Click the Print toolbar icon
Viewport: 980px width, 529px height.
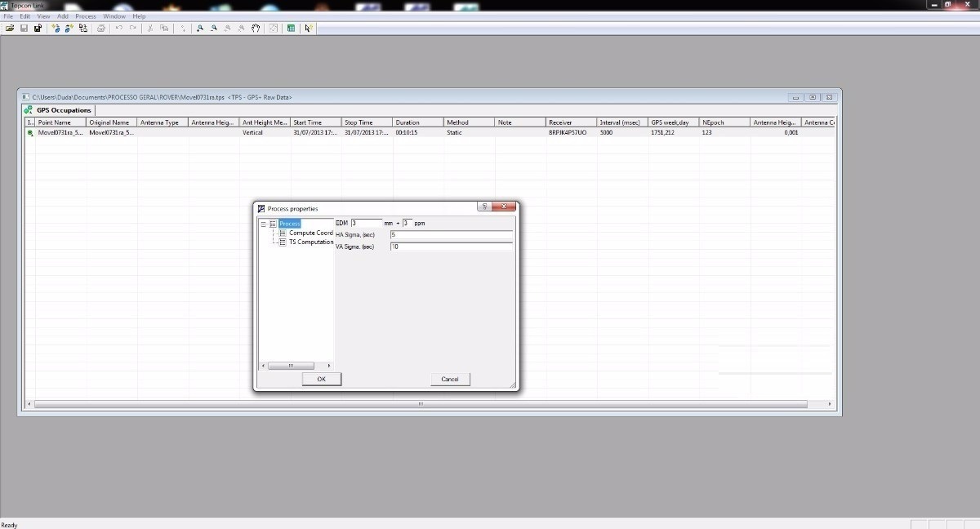[101, 28]
